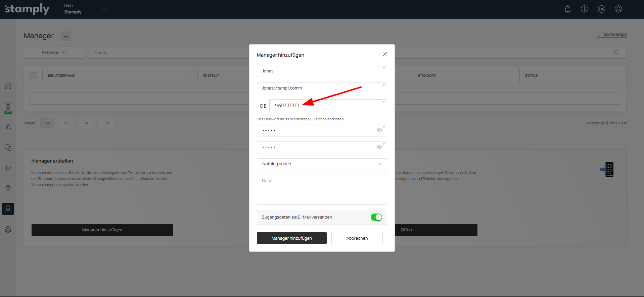The width and height of the screenshot is (644, 297).
Task: Open the user profile icon in header
Action: [618, 9]
